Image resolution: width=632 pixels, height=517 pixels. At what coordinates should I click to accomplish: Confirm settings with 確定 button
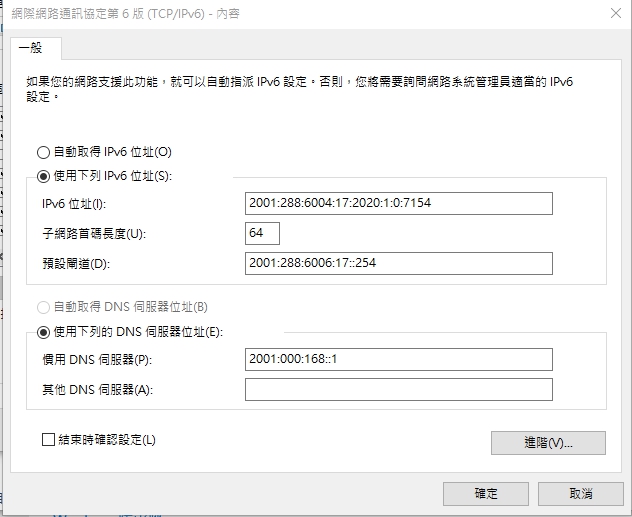pos(485,494)
